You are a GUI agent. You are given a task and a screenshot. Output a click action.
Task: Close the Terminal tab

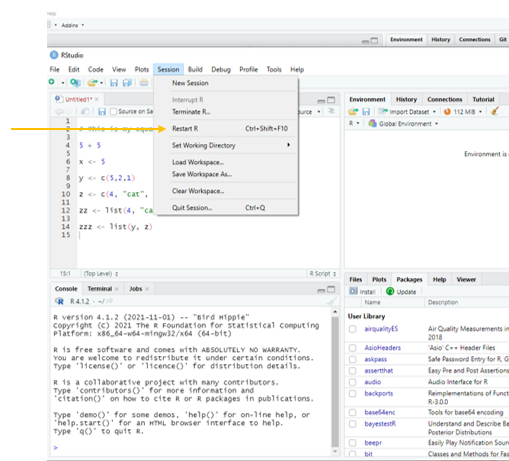point(117,289)
